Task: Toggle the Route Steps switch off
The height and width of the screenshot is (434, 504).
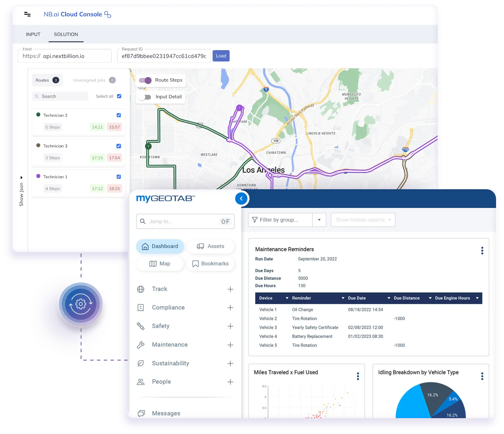Action: [x=145, y=80]
